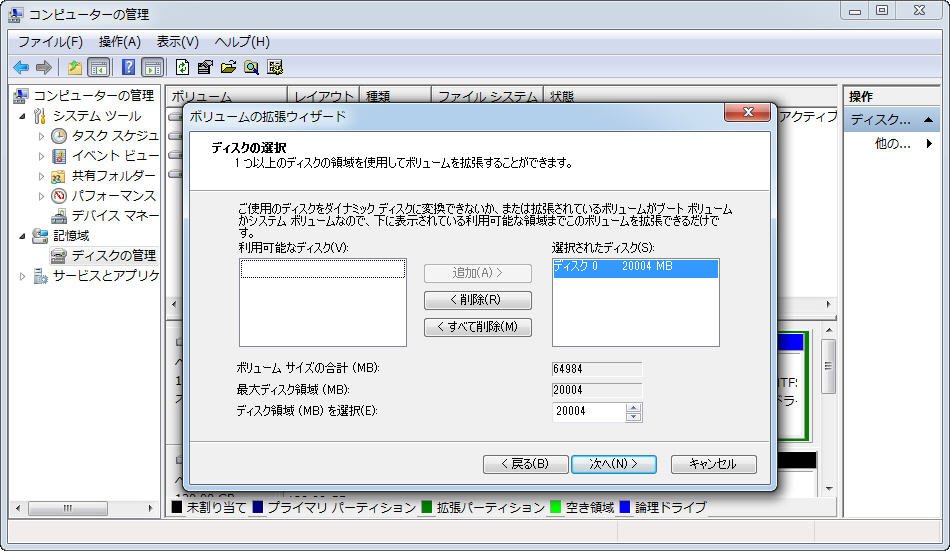Click right arrow of volume list horizontal scrollbar
Image resolution: width=950 pixels, height=551 pixels.
coord(829,304)
